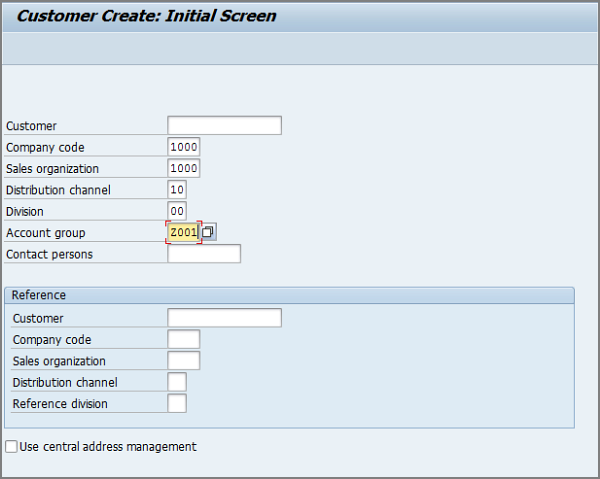
Task: Click Sales organization field in Reference box
Action: (x=184, y=361)
